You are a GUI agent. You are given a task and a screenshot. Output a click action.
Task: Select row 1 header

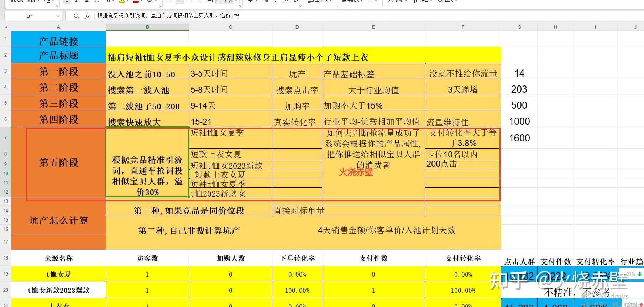point(6,39)
